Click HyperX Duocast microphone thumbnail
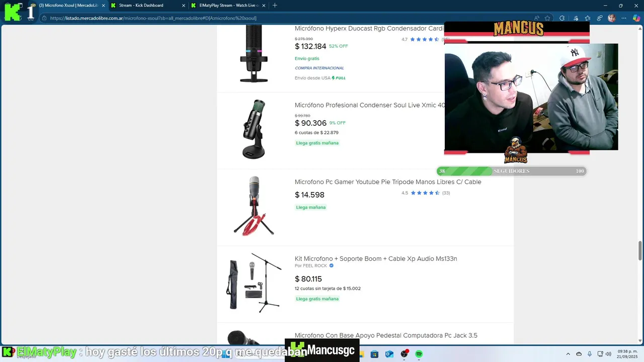This screenshot has width=644, height=362. coord(254,53)
